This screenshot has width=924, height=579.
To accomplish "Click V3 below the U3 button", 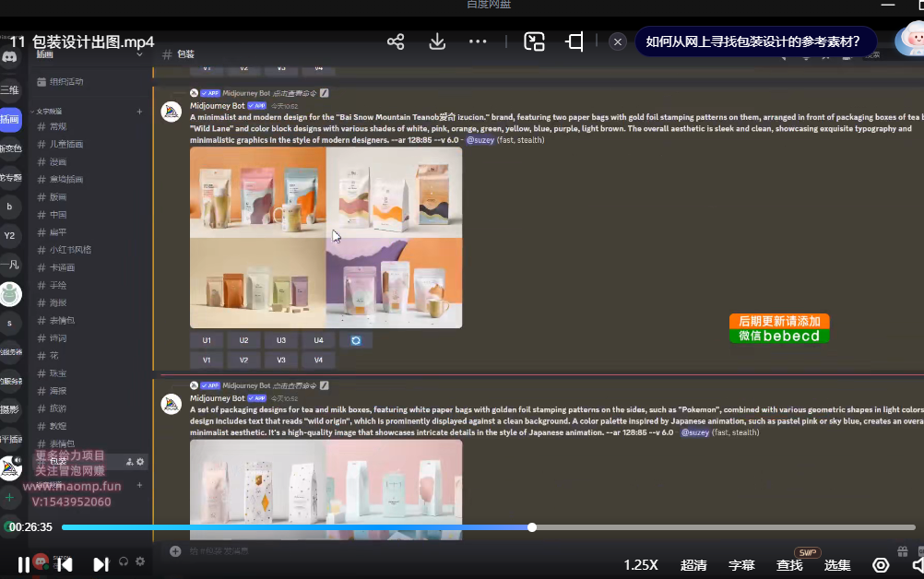I will [281, 360].
